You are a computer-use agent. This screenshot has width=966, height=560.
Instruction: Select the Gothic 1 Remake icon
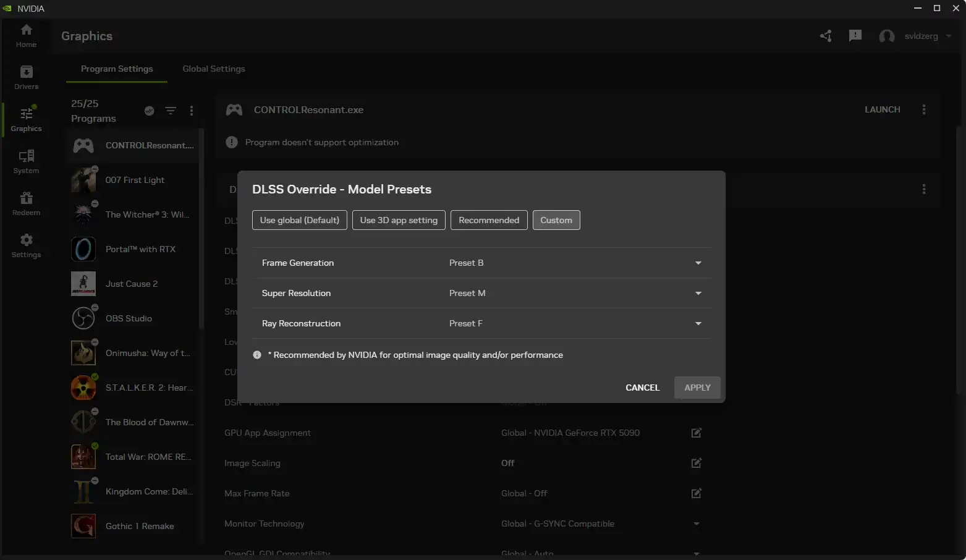83,526
